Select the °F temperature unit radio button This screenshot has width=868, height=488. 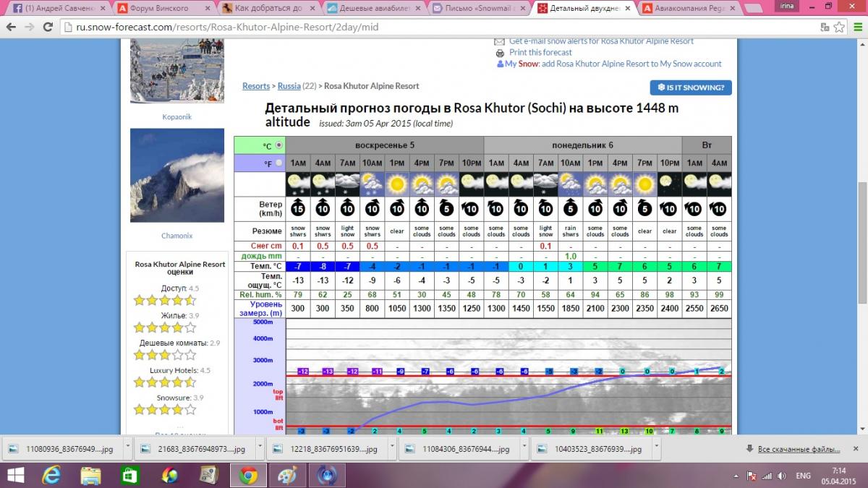[279, 163]
